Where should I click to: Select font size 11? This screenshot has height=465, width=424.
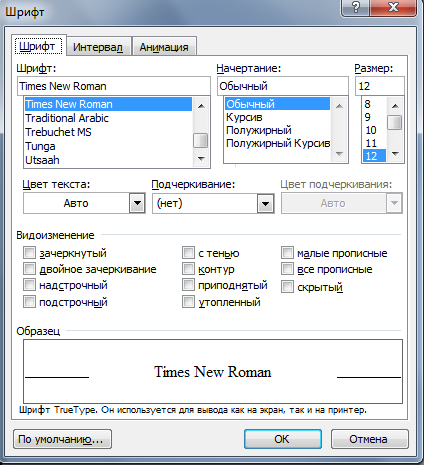point(374,143)
